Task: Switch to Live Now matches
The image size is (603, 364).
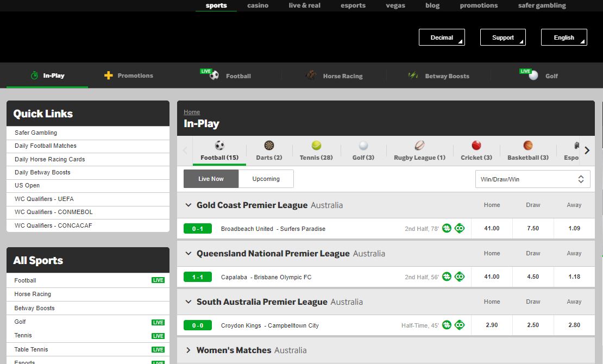Action: (x=211, y=179)
